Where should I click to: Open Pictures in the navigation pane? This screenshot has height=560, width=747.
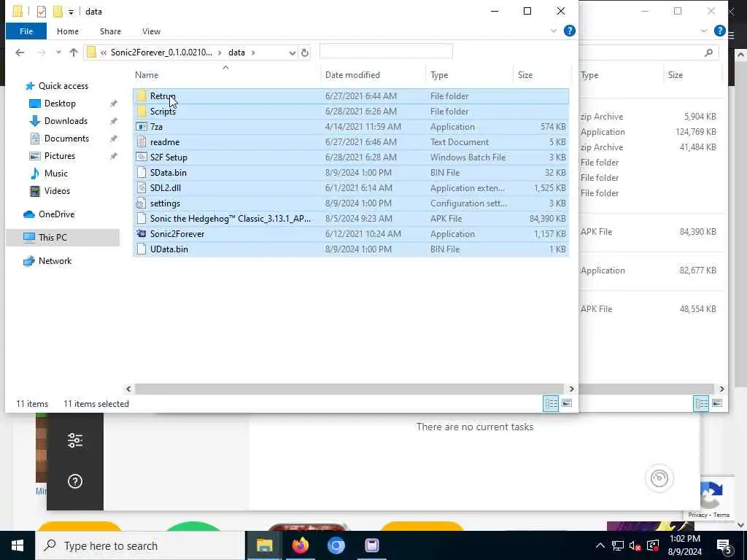coord(60,156)
